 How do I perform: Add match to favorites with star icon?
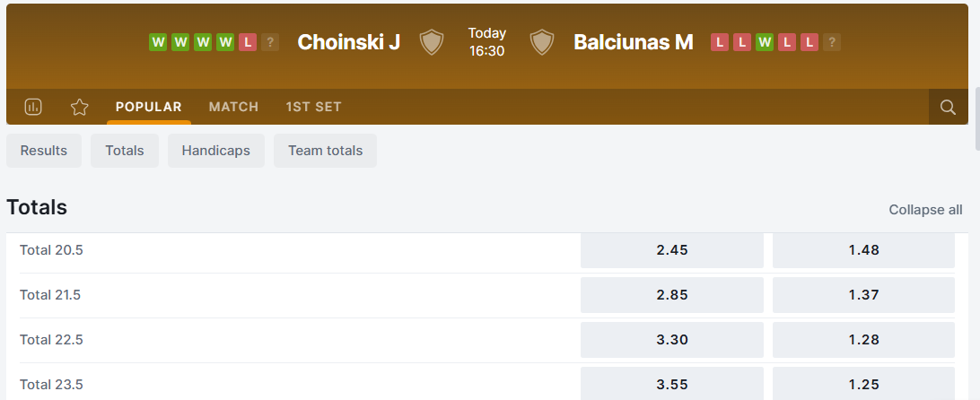tap(80, 107)
